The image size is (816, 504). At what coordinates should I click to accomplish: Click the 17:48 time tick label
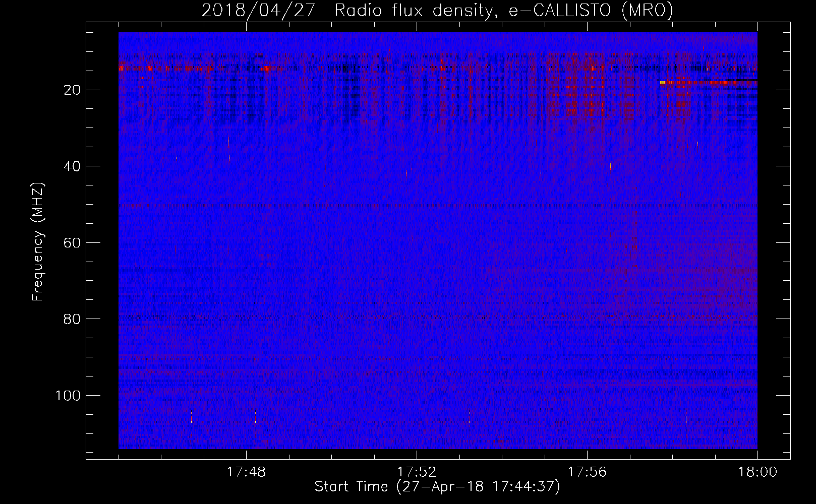tap(246, 472)
